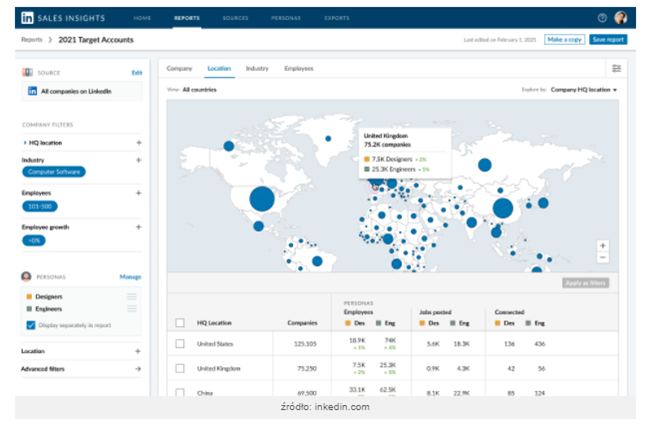Screen dimensions: 650x433
Task: Add an Employee growth filter
Action: pos(138,226)
